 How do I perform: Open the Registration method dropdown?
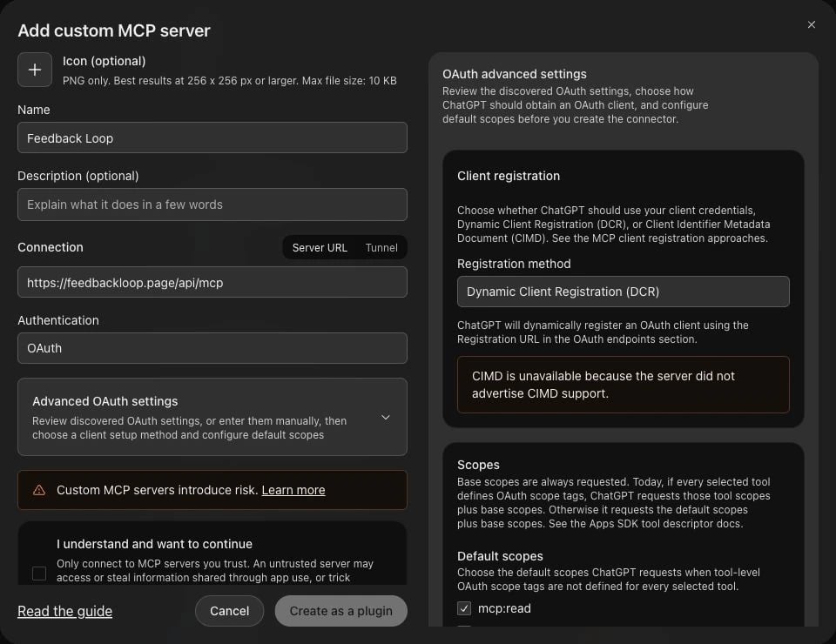tap(623, 292)
